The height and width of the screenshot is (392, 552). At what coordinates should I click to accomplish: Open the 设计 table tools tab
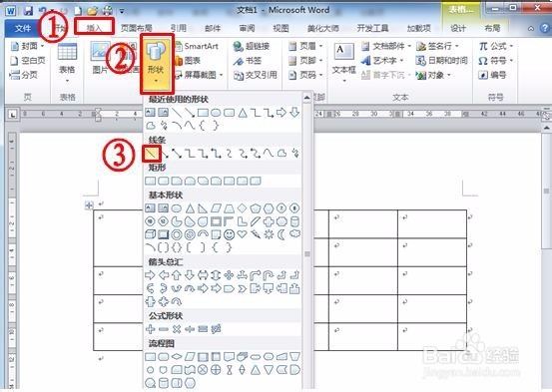coord(458,28)
